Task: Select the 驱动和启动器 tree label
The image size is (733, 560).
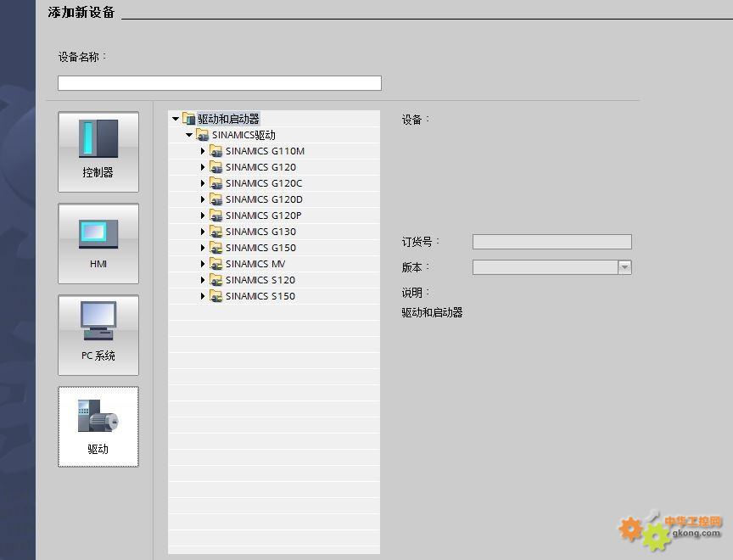Action: tap(228, 119)
